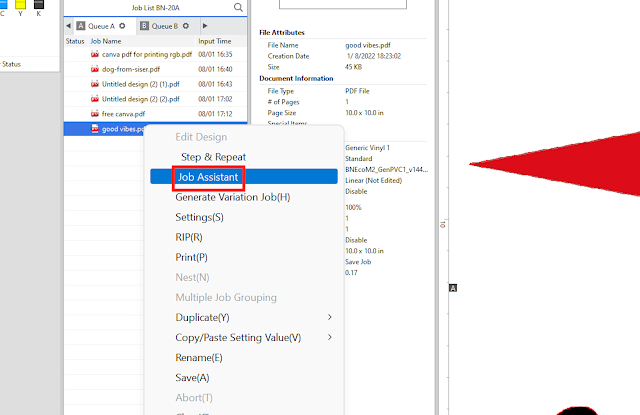Image resolution: width=640 pixels, height=415 pixels.
Task: Click the yellow Y ink swatch
Action: [x=20, y=4]
